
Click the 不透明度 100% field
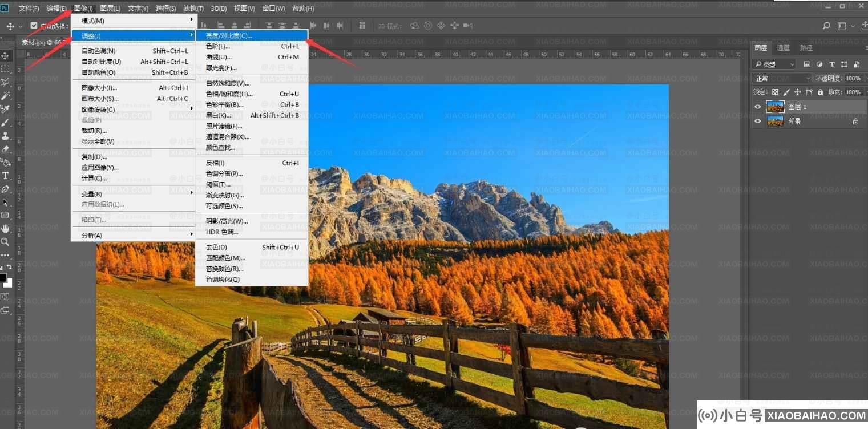point(853,78)
